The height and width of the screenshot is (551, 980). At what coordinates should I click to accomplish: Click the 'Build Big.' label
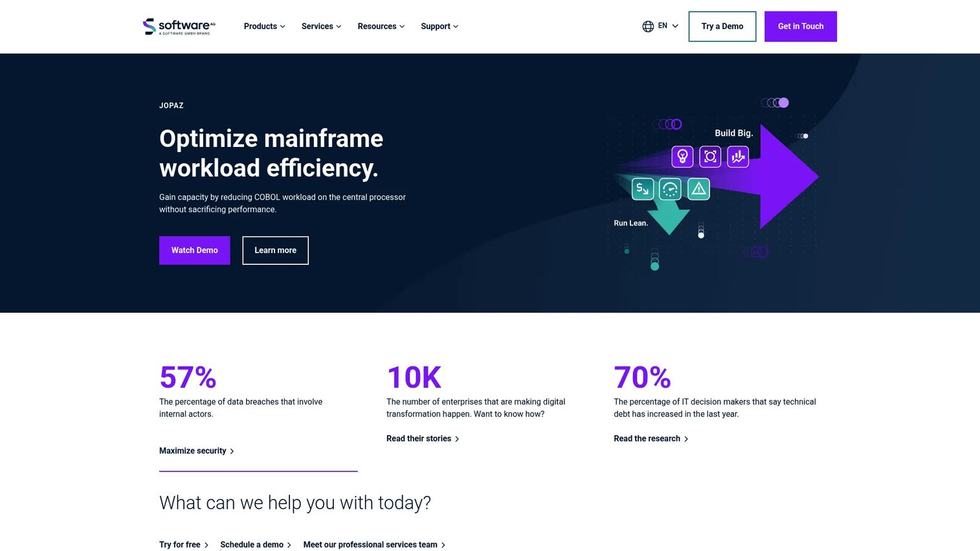(x=734, y=133)
